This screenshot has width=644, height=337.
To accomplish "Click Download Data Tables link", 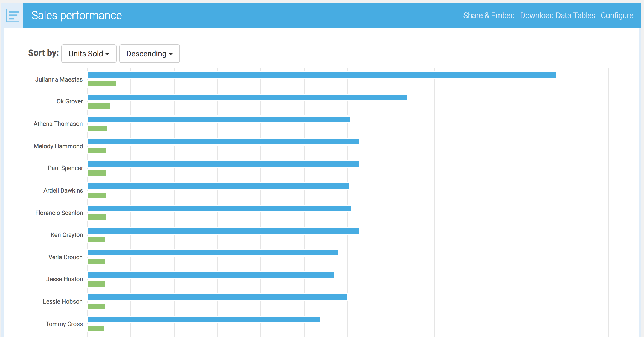I will click(558, 16).
